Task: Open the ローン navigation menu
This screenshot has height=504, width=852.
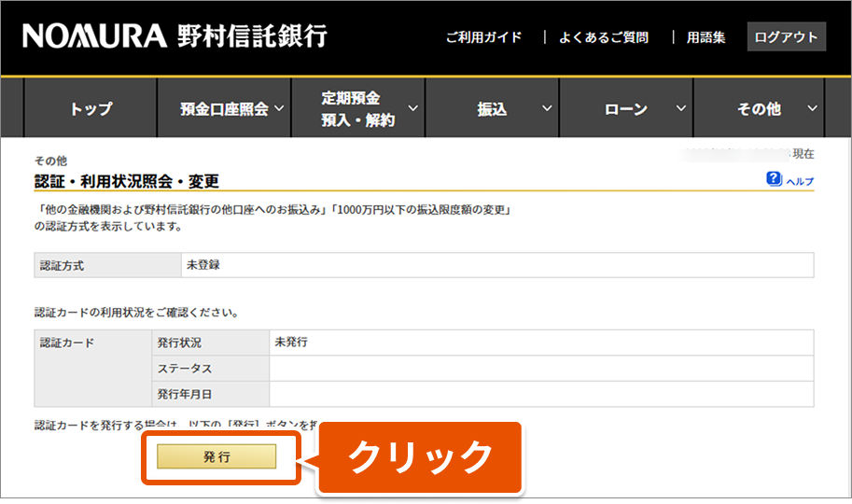Action: point(626,109)
